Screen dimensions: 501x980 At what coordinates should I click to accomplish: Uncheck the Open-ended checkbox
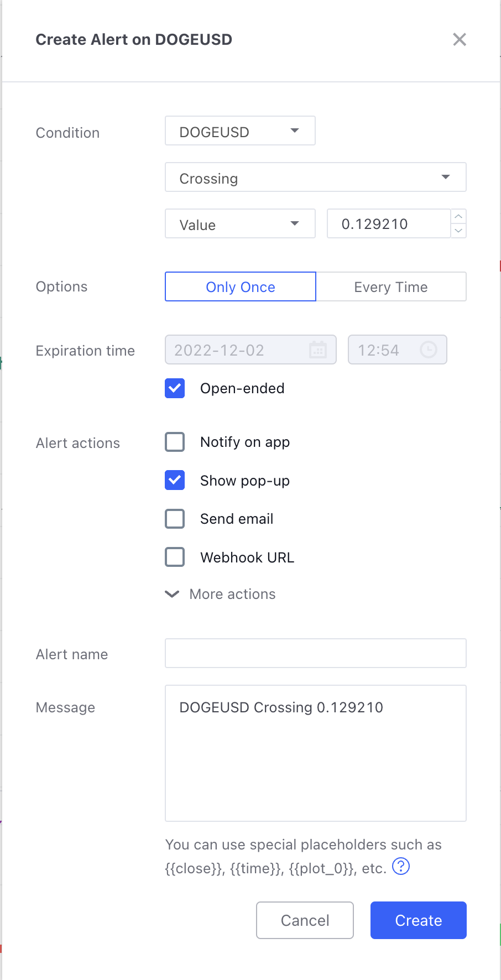tap(175, 388)
